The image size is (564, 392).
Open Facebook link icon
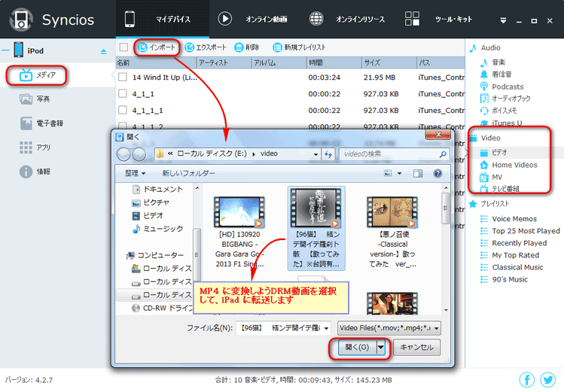[527, 379]
